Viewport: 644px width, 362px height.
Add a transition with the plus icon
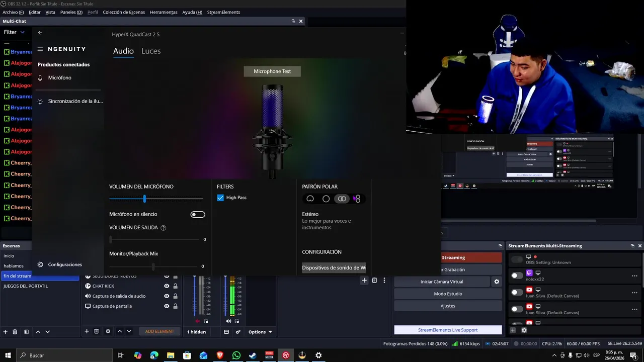tap(364, 280)
